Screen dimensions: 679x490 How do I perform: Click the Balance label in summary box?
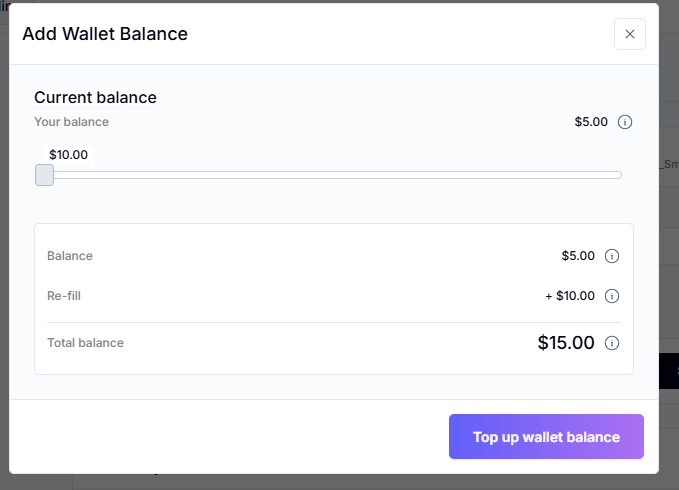70,256
